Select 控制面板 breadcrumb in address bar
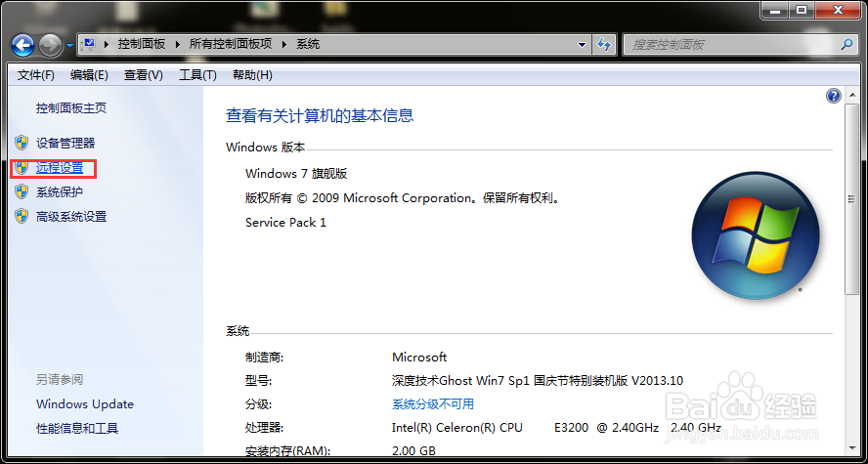Screen dimensions: 868x464 click(x=141, y=44)
